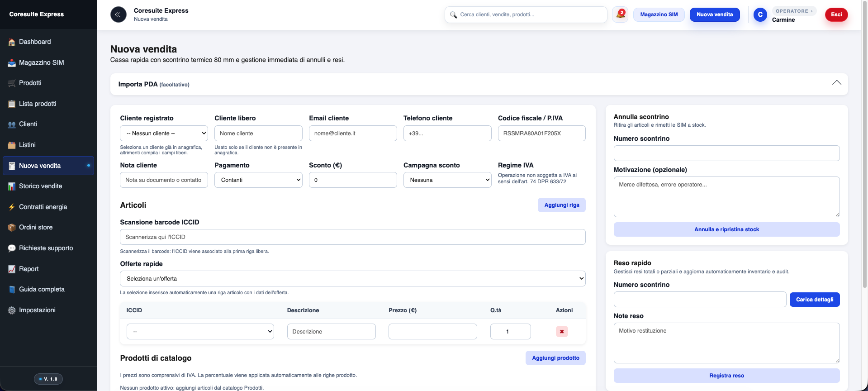The height and width of the screenshot is (391, 868).
Task: Click the Impostazioni gear icon
Action: pyautogui.click(x=12, y=310)
